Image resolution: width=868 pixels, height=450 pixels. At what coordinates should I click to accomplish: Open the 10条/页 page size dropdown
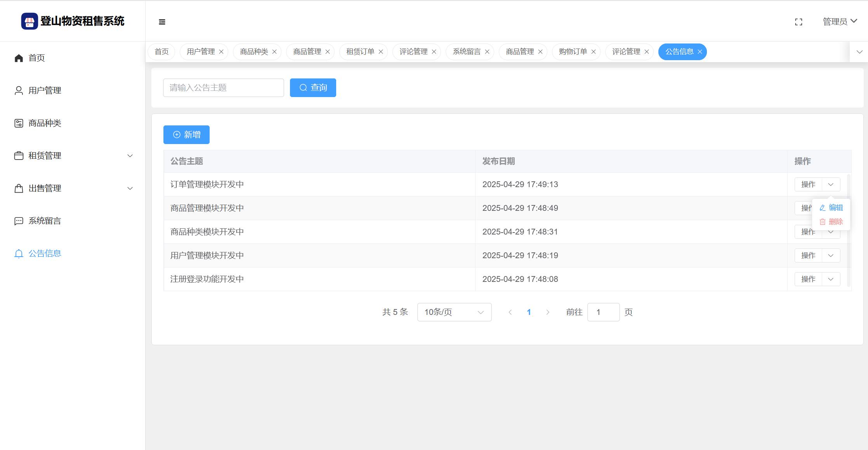pos(454,312)
